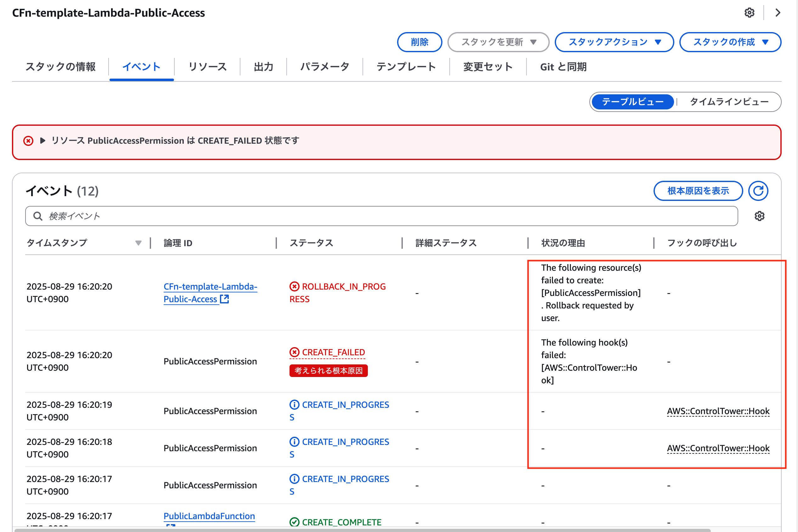Click the red error icon in alert banner
Screen dimensions: 798x532
click(x=28, y=141)
